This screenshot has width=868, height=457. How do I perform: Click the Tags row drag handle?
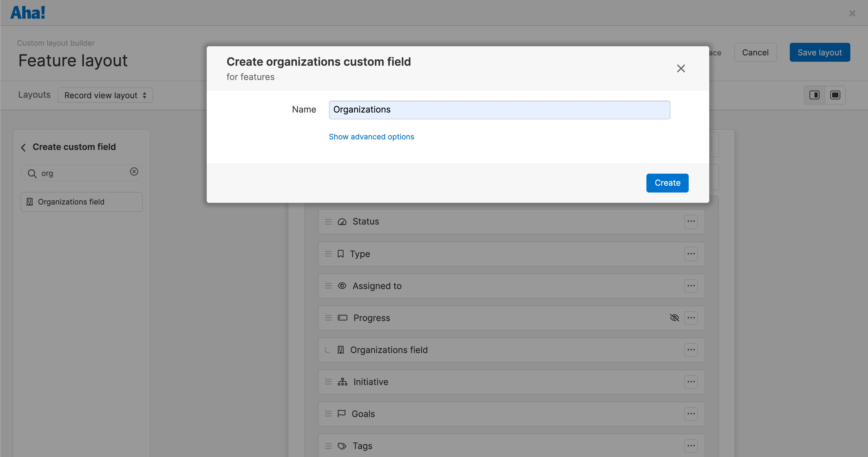(x=328, y=446)
